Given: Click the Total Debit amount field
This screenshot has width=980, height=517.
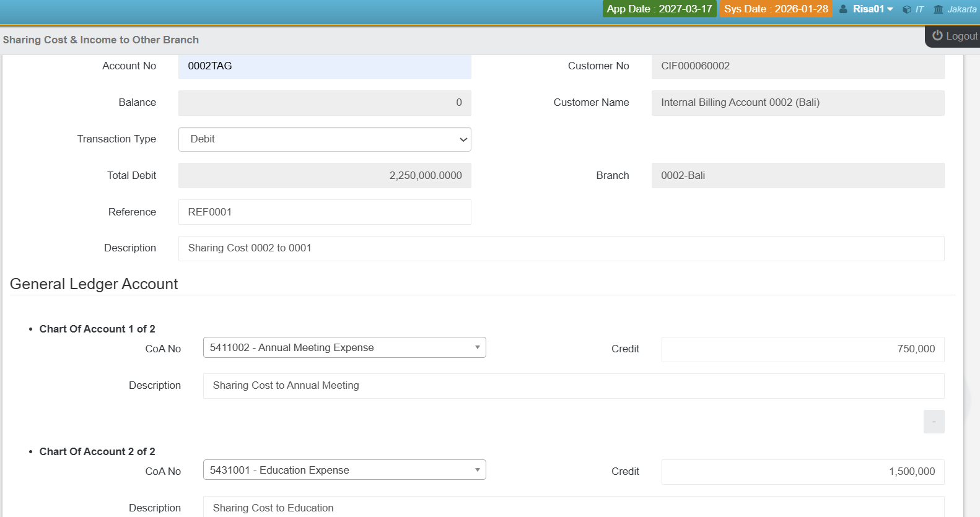Looking at the screenshot, I should [x=325, y=176].
